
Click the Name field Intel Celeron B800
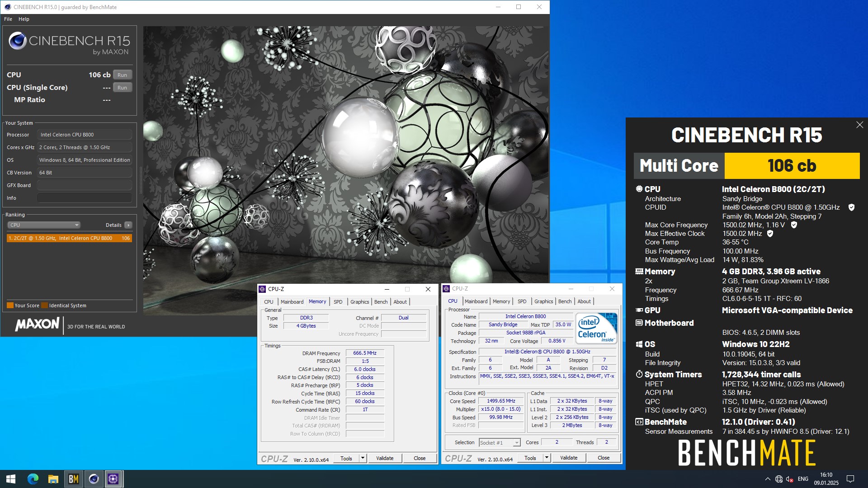(526, 317)
